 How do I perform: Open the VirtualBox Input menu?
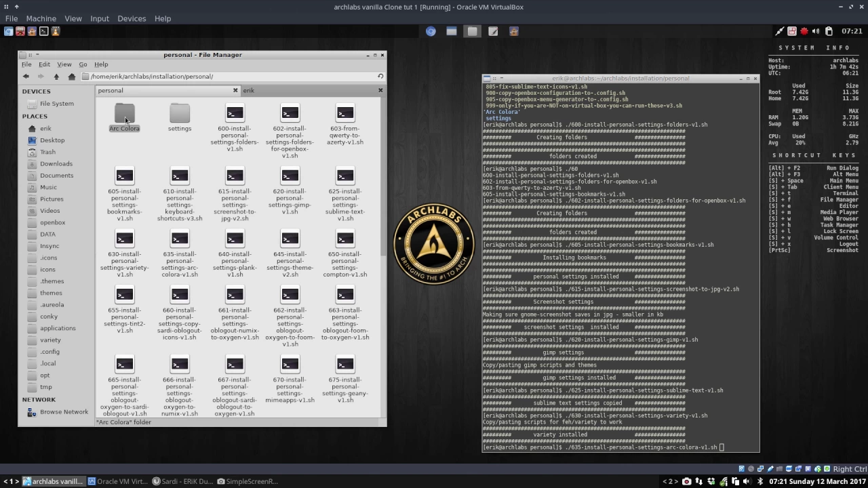coord(100,18)
